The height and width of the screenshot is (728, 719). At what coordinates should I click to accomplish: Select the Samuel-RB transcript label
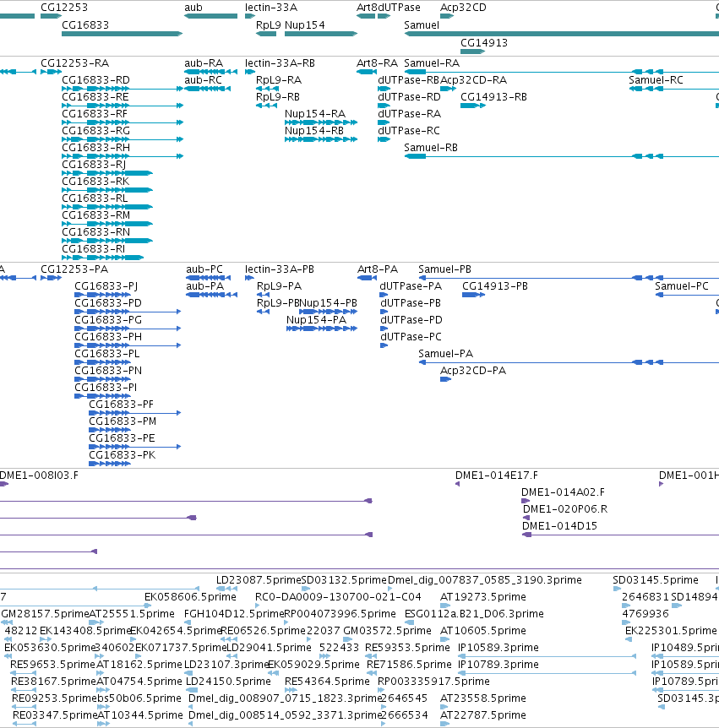click(431, 147)
